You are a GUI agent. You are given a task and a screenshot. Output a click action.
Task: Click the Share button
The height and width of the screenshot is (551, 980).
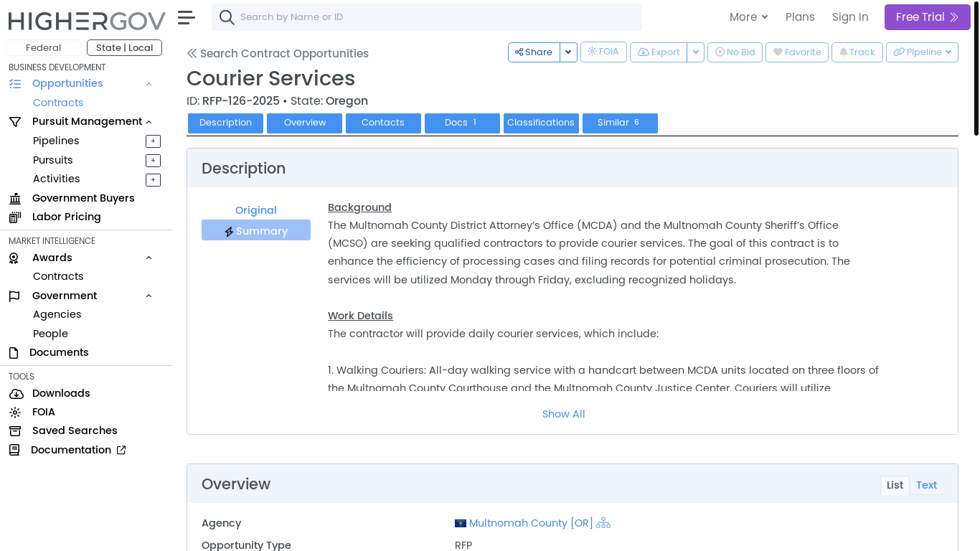click(x=534, y=52)
